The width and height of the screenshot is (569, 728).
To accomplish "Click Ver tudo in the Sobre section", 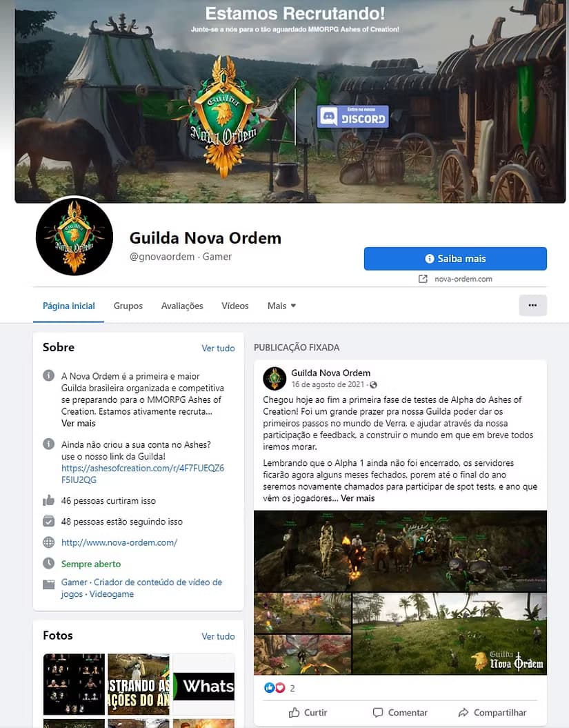I will [218, 348].
